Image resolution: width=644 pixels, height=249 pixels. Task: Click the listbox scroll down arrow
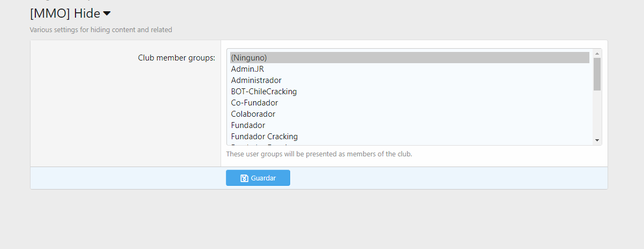[x=597, y=140]
